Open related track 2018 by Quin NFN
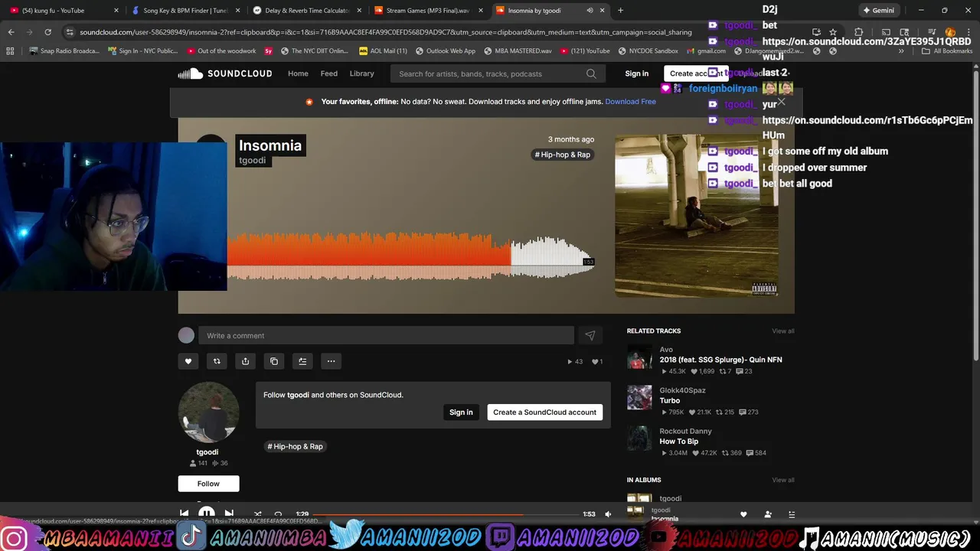Viewport: 980px width, 551px height. pos(720,360)
